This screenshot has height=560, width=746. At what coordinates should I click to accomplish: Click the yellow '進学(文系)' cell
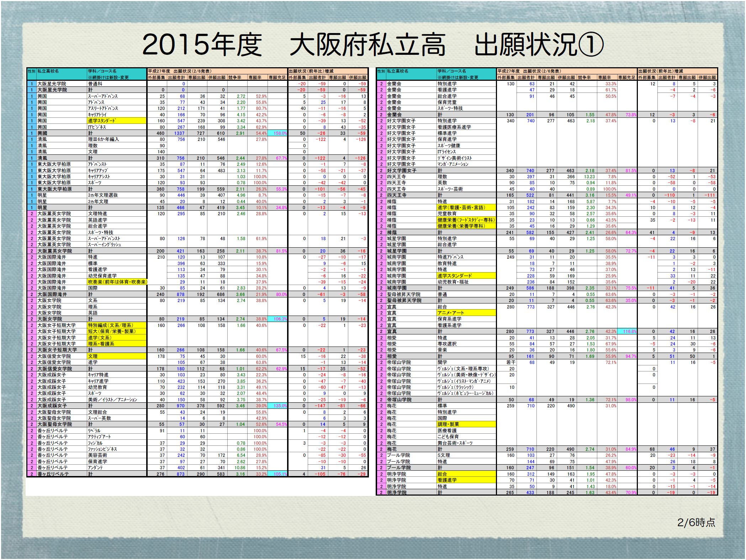[x=117, y=338]
